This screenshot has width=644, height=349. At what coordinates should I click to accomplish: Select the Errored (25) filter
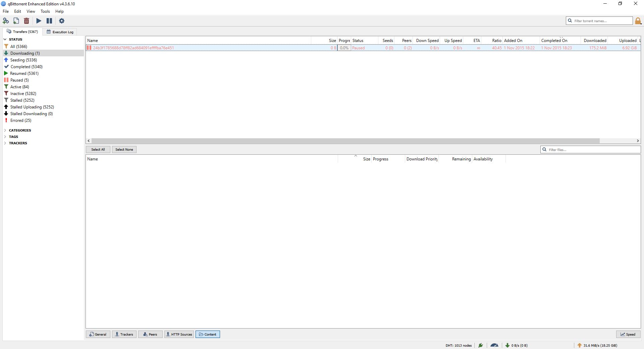point(43,120)
